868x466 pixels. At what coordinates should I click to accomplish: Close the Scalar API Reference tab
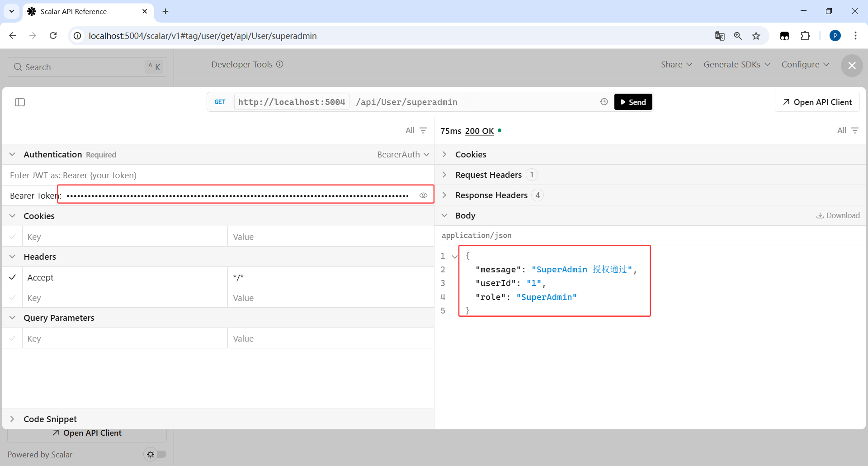(x=145, y=11)
